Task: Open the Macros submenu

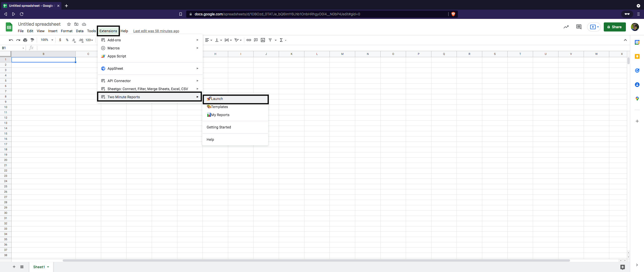Action: tap(150, 48)
